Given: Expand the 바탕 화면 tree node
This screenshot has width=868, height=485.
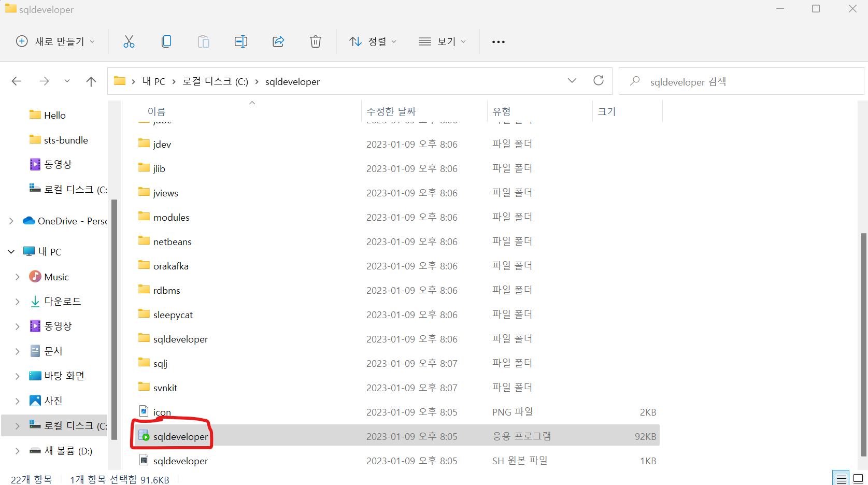Looking at the screenshot, I should click(18, 376).
